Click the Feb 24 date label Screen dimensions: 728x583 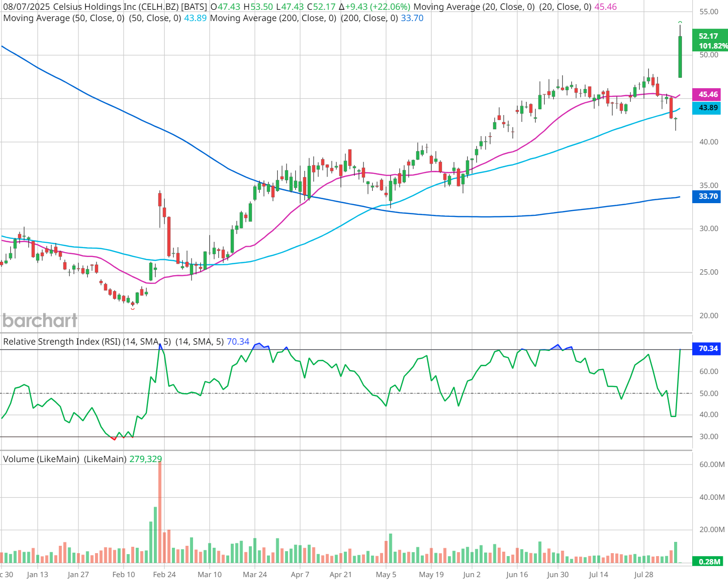coord(164,575)
